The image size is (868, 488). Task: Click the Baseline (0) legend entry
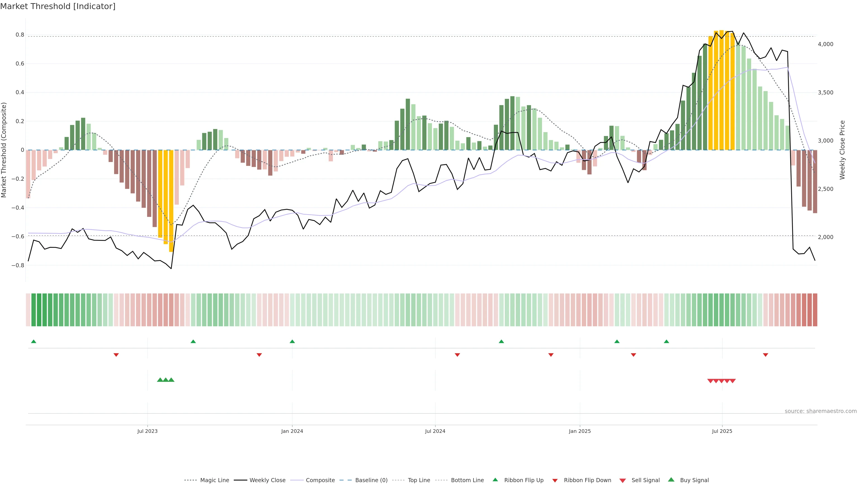[x=371, y=480]
